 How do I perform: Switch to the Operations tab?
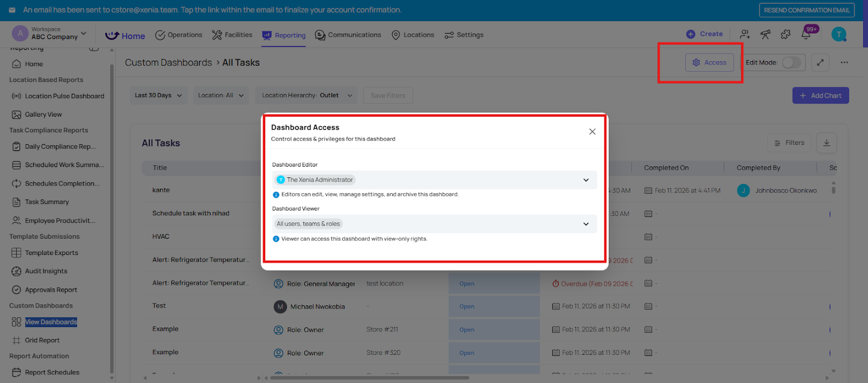pyautogui.click(x=178, y=35)
